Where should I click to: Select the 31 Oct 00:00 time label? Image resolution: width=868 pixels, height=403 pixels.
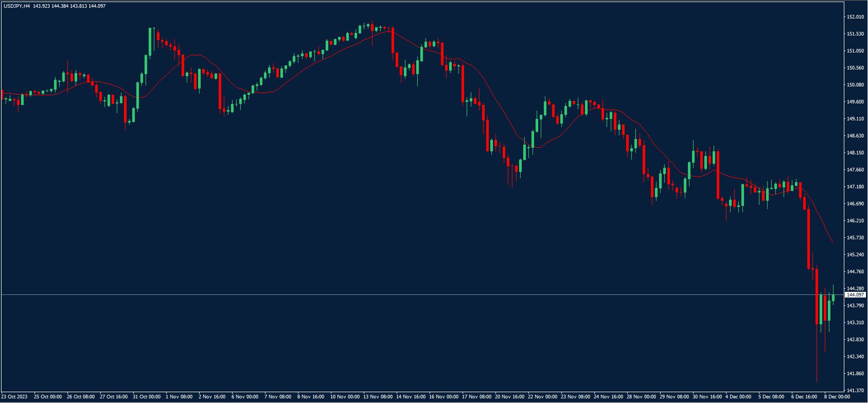tap(147, 397)
